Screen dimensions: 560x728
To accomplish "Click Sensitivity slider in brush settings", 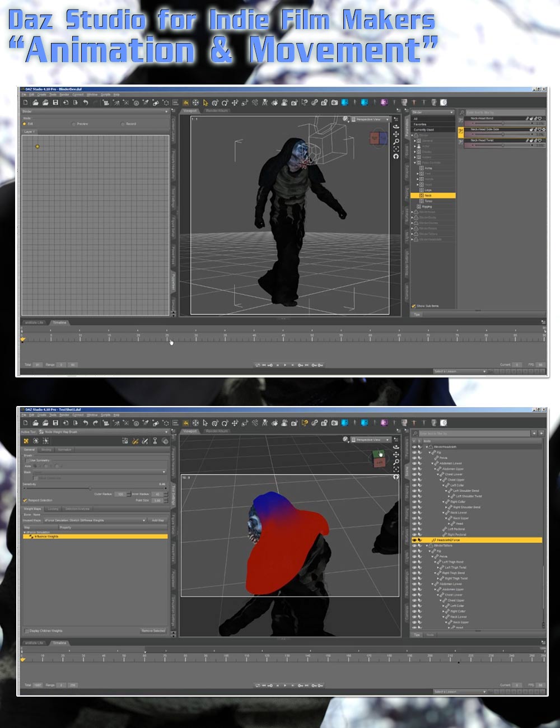I will point(94,488).
